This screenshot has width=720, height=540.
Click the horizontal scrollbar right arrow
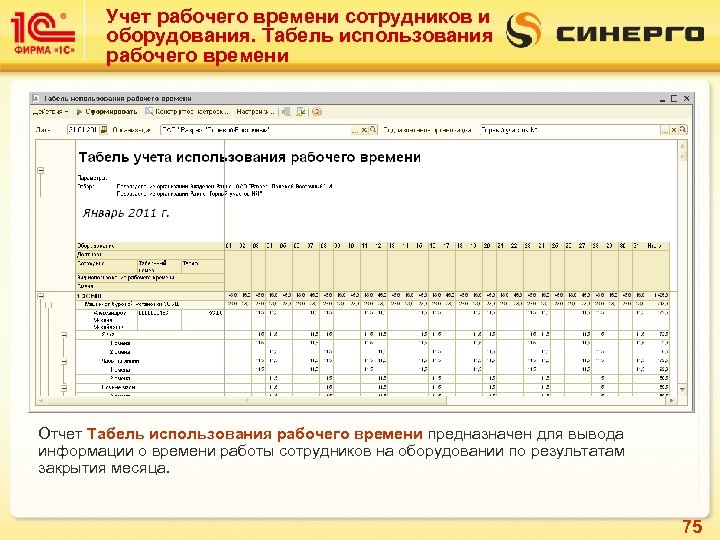672,400
